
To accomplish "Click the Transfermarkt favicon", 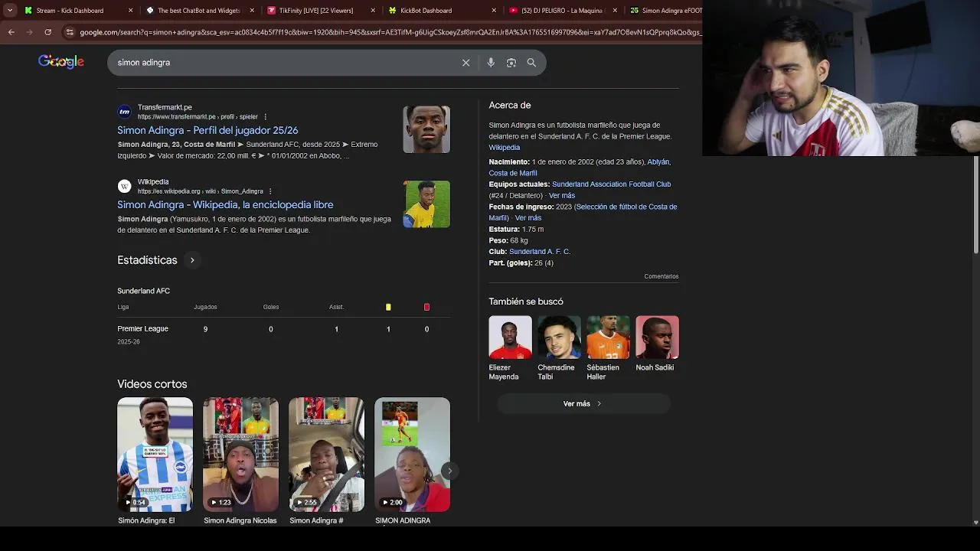I will 124,112.
